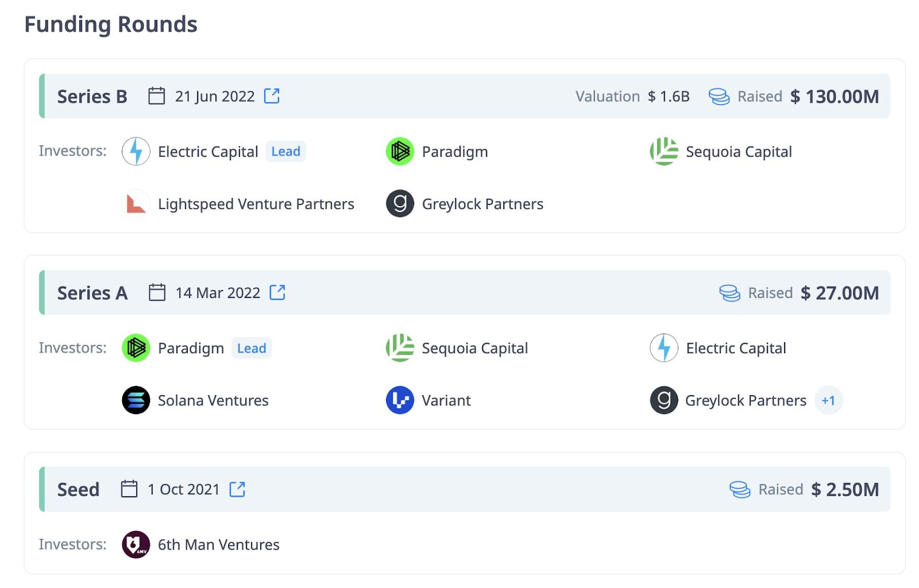Click the Series B round title
This screenshot has width=919, height=588.
click(92, 96)
